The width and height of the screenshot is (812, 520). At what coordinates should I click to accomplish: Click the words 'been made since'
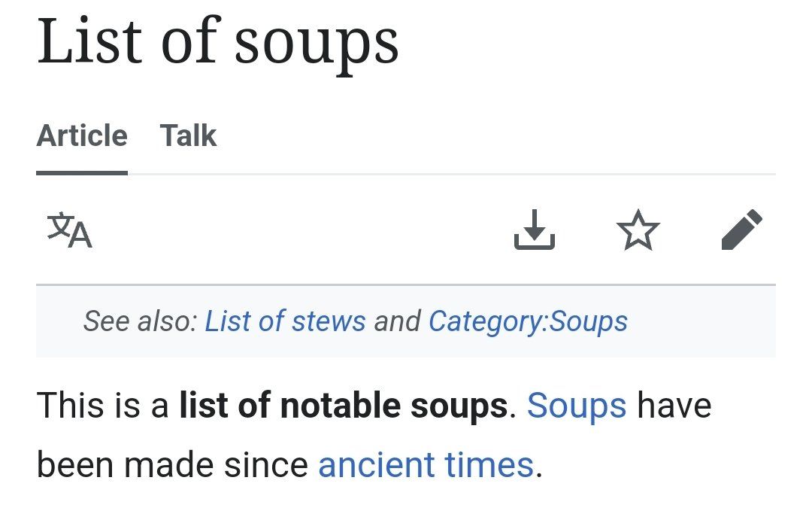[172, 464]
